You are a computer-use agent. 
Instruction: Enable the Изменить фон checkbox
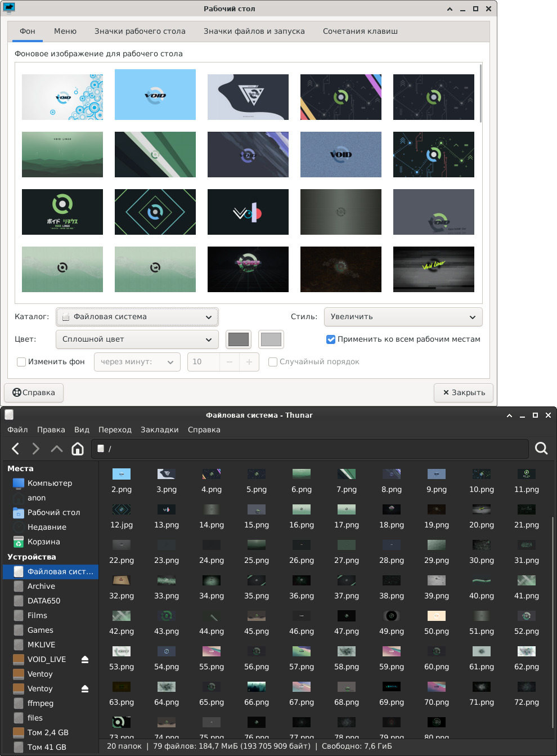[x=21, y=362]
